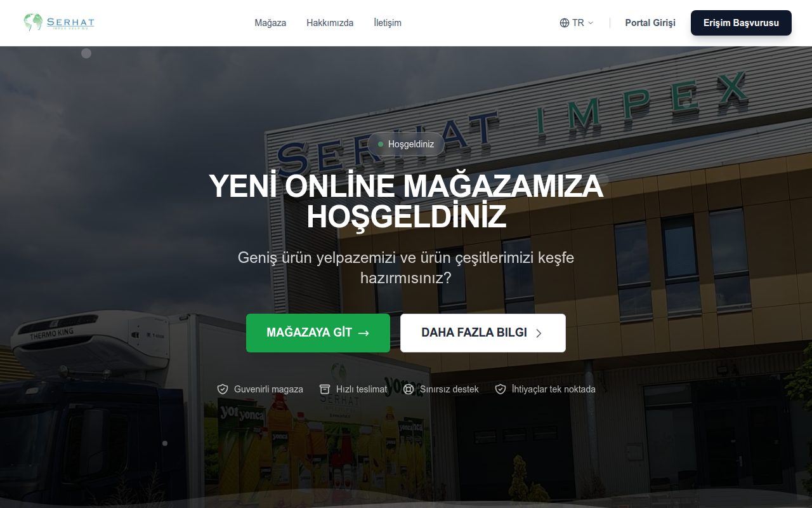Image resolution: width=812 pixels, height=508 pixels.
Task: Click the Sınırsız destek text
Action: pyautogui.click(x=449, y=389)
